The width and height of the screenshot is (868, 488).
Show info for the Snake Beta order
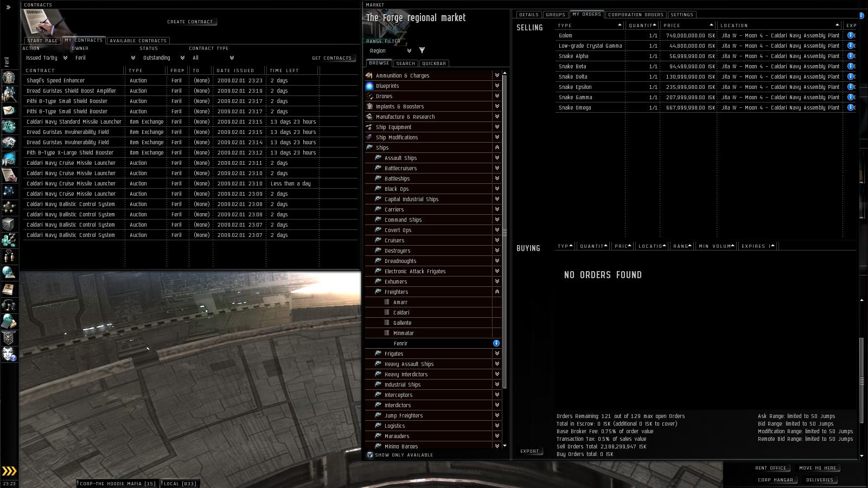point(850,66)
